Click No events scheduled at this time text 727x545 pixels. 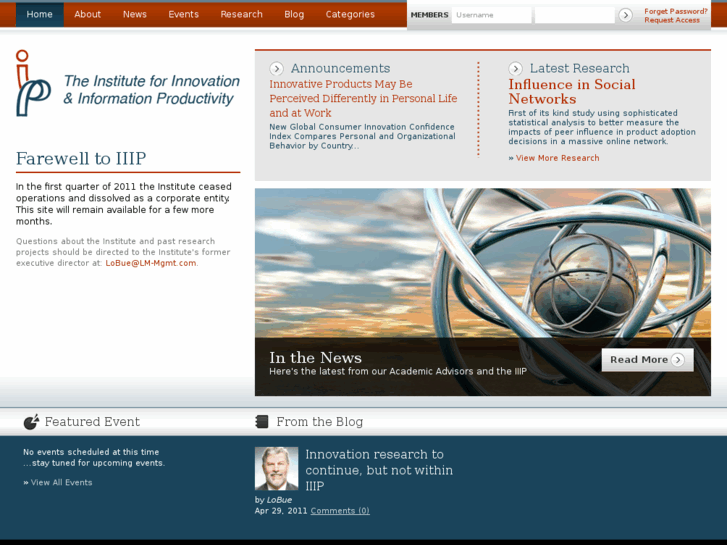(x=91, y=452)
